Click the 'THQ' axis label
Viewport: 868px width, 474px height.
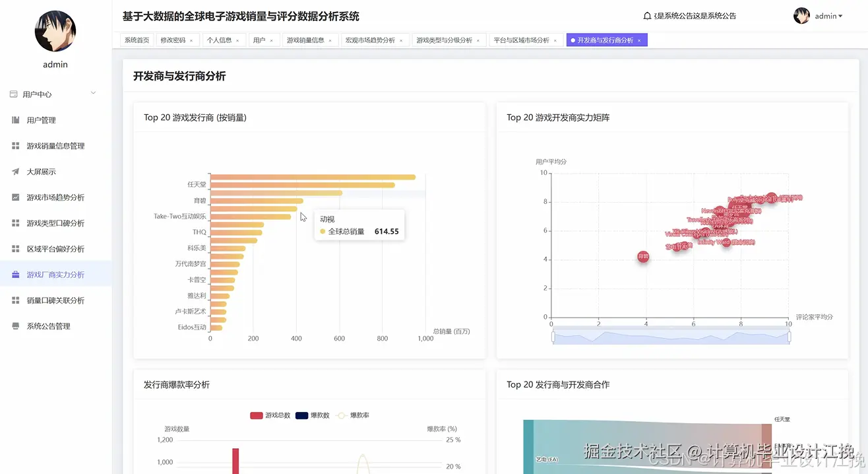(199, 232)
